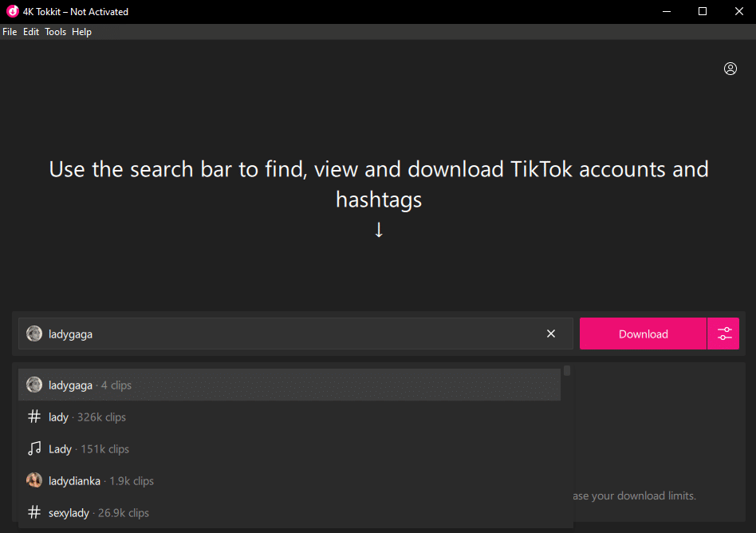Click ladygaga avatar in search bar
756x533 pixels.
34,334
